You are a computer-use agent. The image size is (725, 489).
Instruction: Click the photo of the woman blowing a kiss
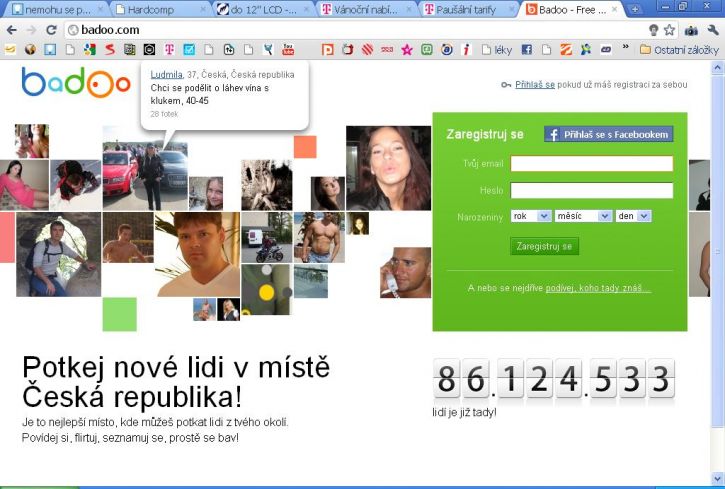click(388, 168)
